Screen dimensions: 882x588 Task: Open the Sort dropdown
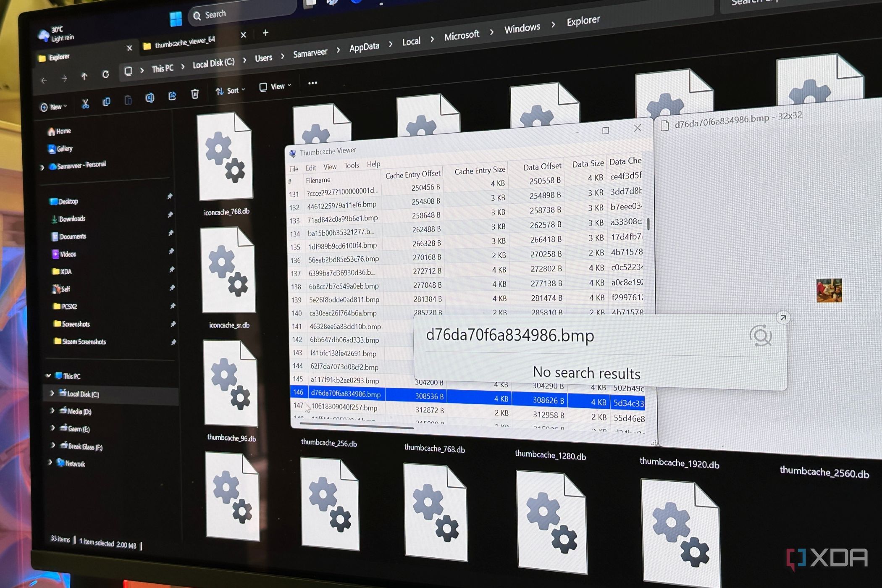click(x=230, y=91)
